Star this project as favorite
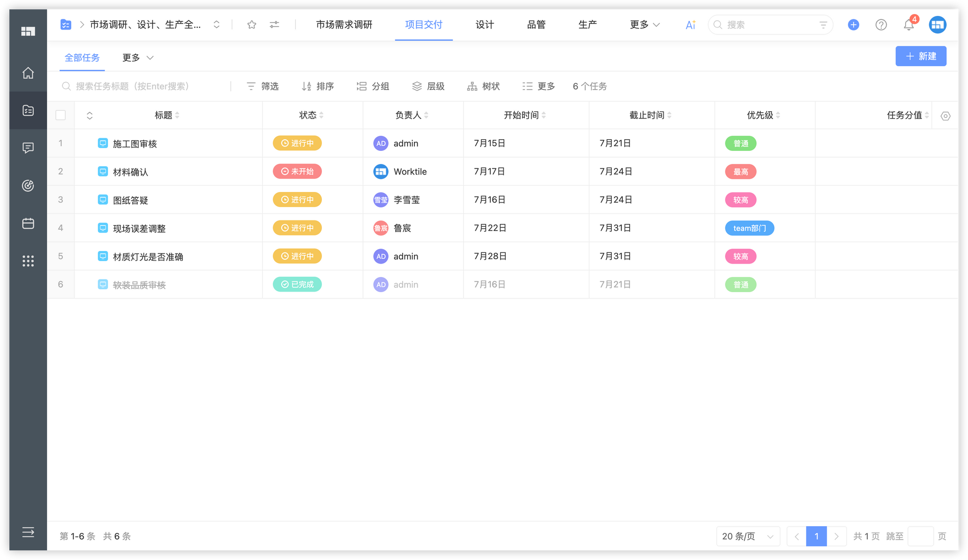968x560 pixels. (252, 25)
